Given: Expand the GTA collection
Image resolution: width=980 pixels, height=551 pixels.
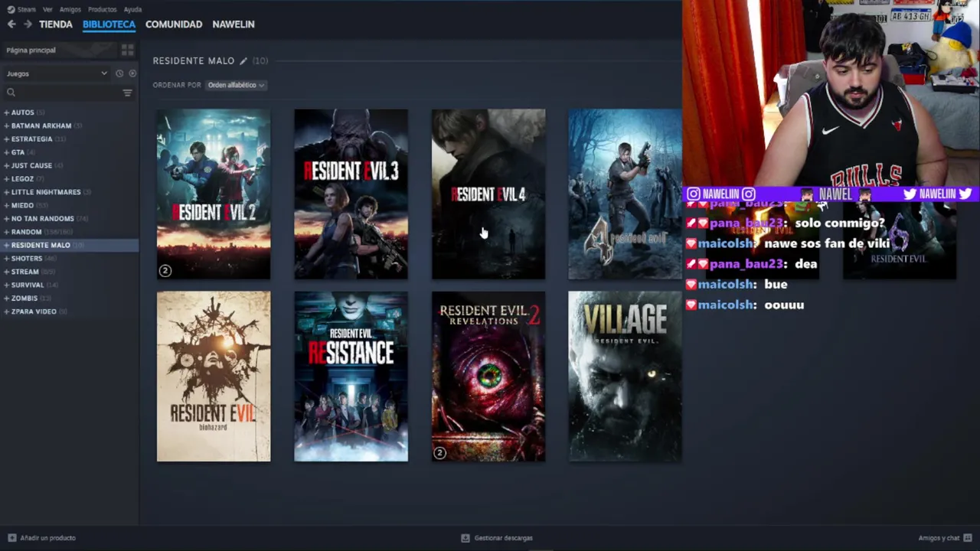Looking at the screenshot, I should coord(6,152).
